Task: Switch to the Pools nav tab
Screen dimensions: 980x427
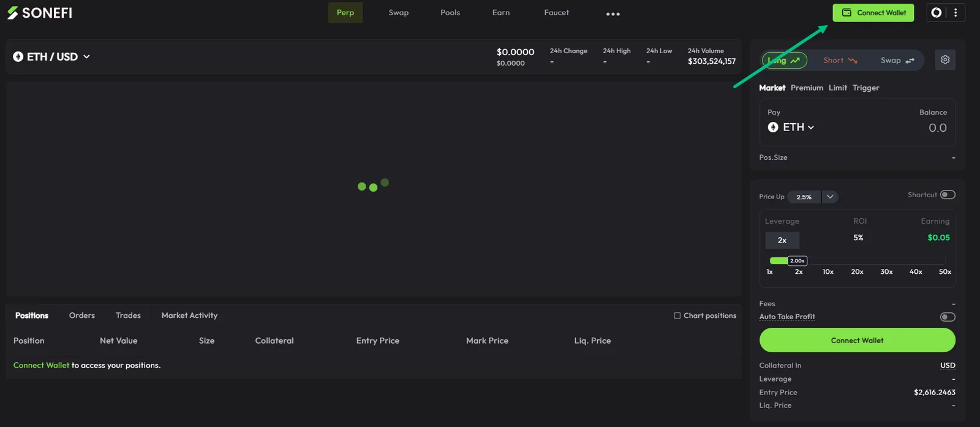Action: click(x=450, y=12)
